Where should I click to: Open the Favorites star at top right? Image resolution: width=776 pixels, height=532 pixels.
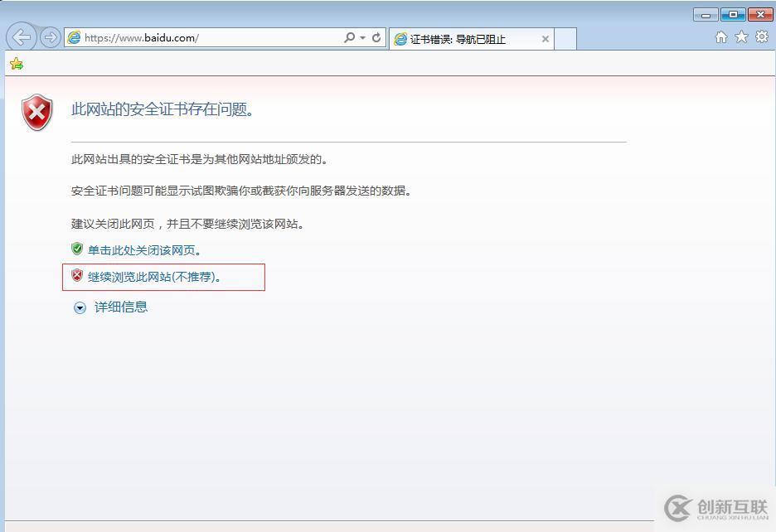click(x=741, y=37)
